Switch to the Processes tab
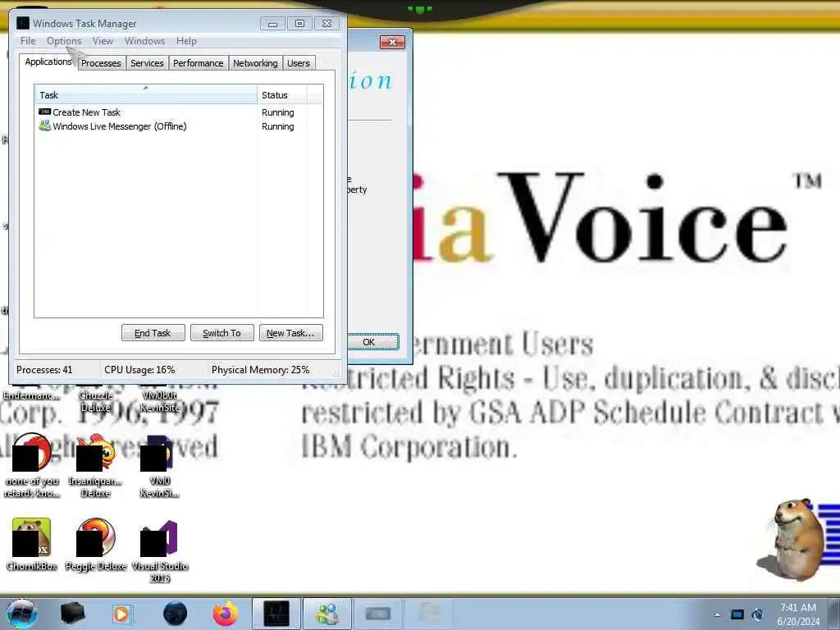840x630 pixels. [x=101, y=63]
